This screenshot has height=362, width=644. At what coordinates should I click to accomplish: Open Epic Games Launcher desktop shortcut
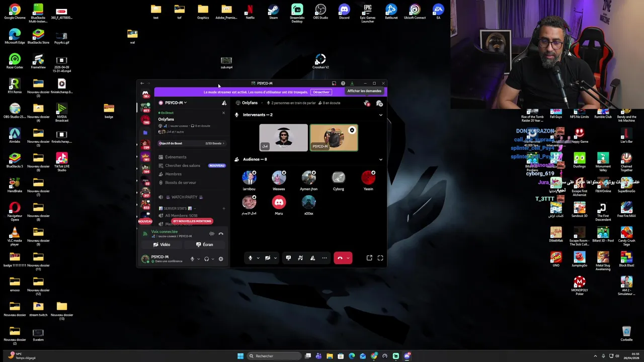point(368,13)
